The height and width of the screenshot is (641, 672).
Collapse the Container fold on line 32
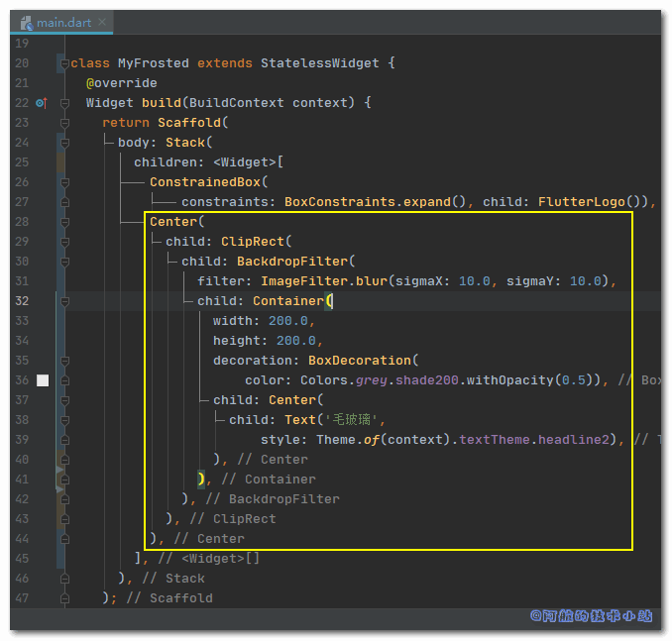tap(62, 301)
